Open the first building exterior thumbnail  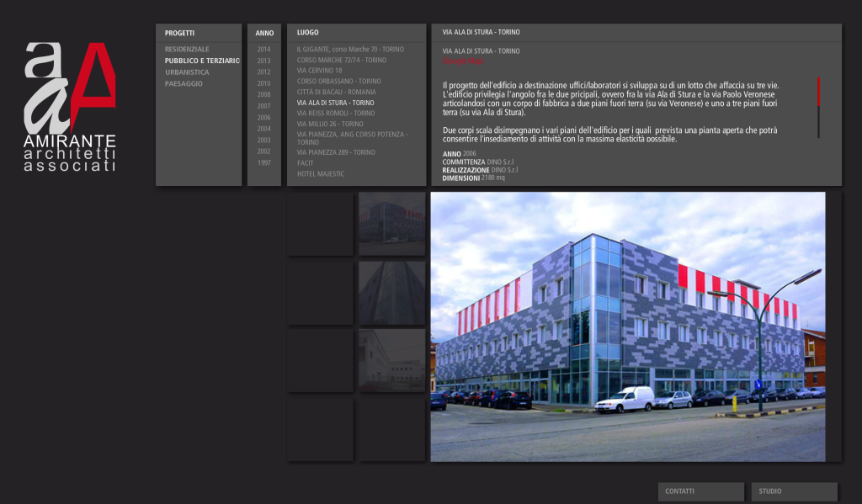point(391,223)
